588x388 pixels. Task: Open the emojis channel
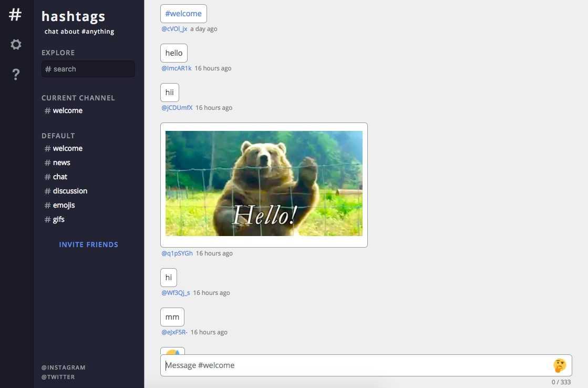pyautogui.click(x=59, y=205)
